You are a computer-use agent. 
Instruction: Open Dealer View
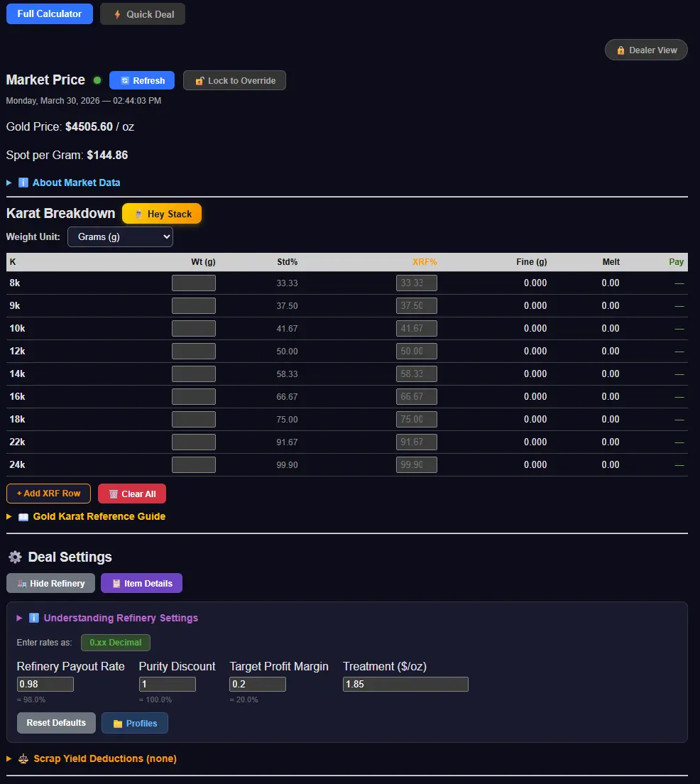click(646, 50)
